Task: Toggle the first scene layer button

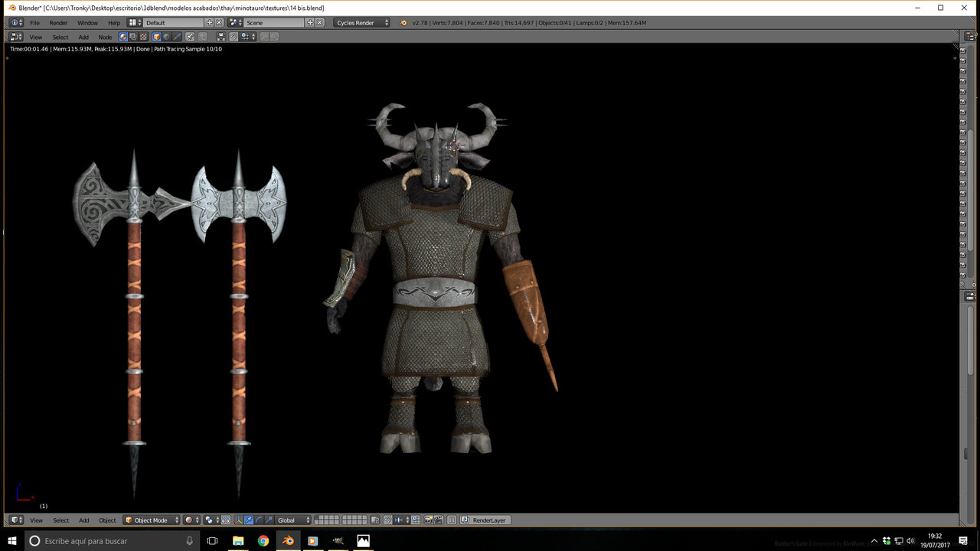Action: (x=317, y=517)
